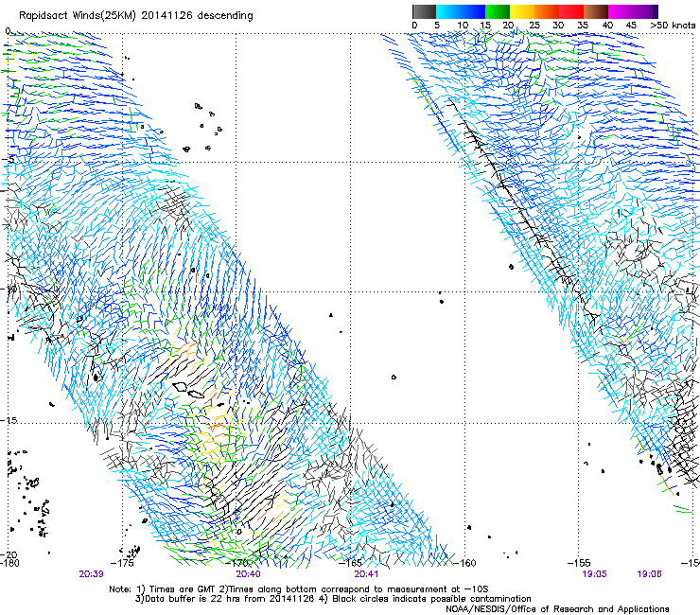The width and height of the screenshot is (700, 615).
Task: Click the 'Rapidsact Winds(25KM)' title text
Action: pyautogui.click(x=78, y=15)
